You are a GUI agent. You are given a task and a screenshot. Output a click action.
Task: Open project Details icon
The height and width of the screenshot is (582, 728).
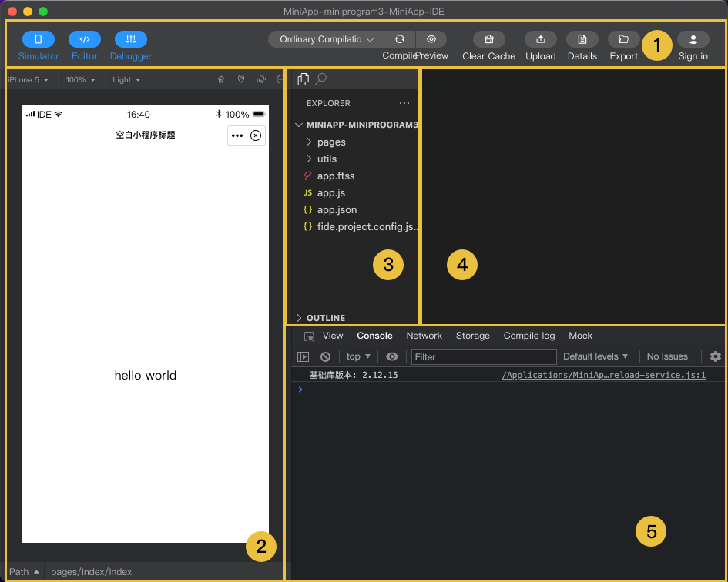click(582, 39)
